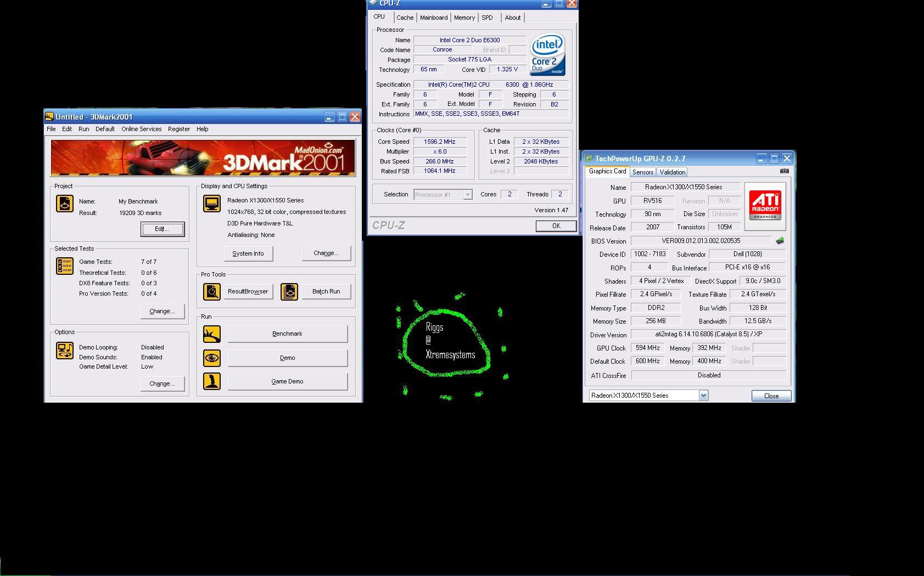The image size is (924, 576).
Task: Click the ResultBrowser magnifier icon
Action: pos(212,292)
